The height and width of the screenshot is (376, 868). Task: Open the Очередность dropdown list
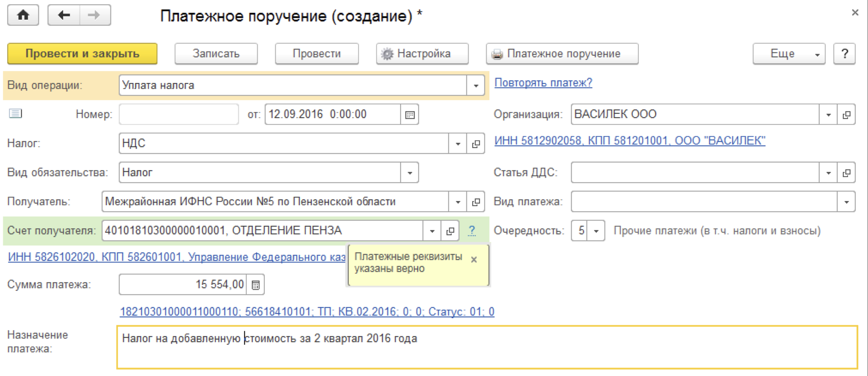click(596, 231)
